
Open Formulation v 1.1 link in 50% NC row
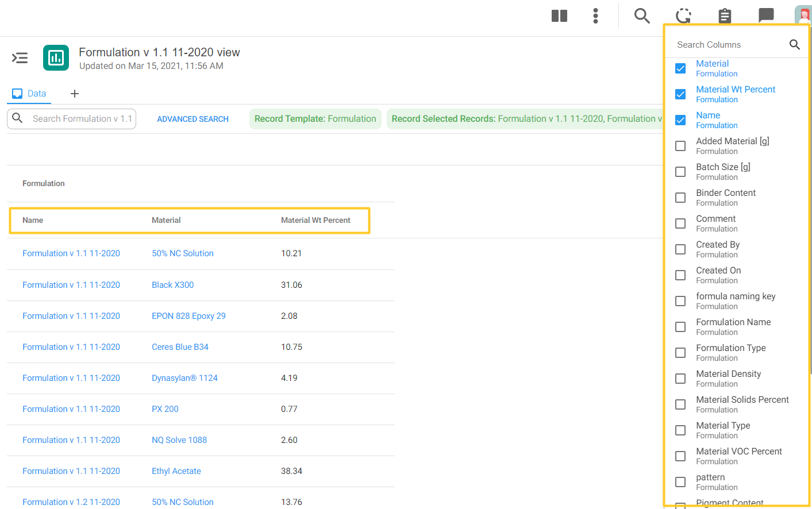coord(71,253)
